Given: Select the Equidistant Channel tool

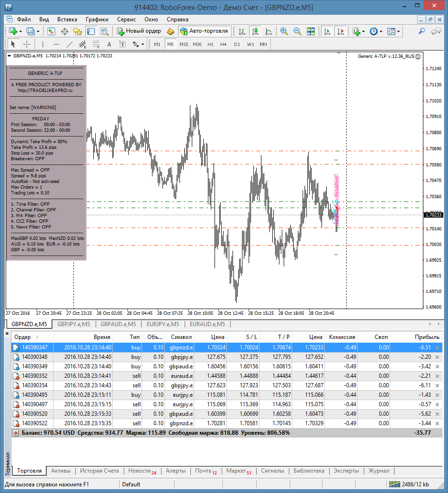Looking at the screenshot, I should 82,45.
